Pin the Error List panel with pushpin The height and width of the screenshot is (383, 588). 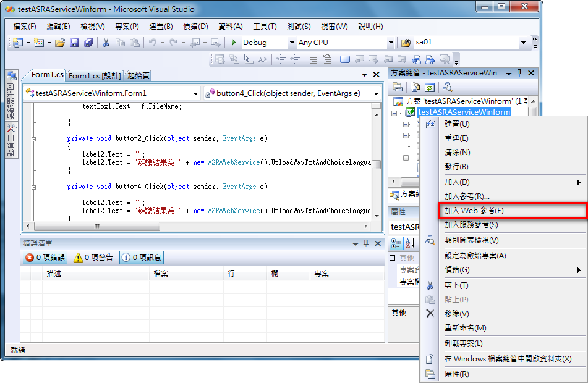tap(365, 243)
